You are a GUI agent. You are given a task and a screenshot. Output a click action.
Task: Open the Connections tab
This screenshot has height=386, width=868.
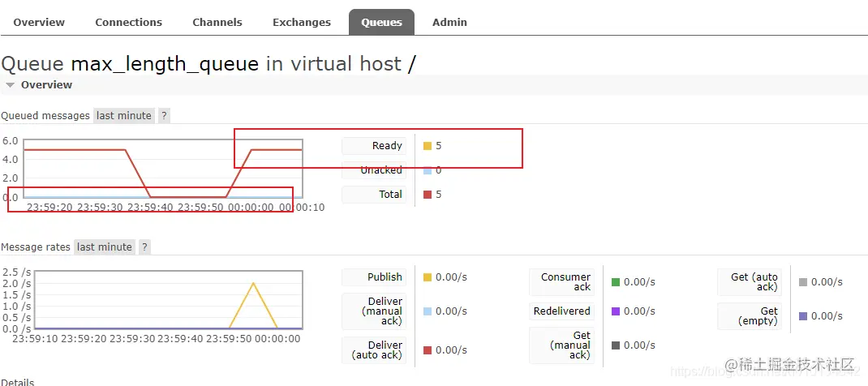pos(128,22)
